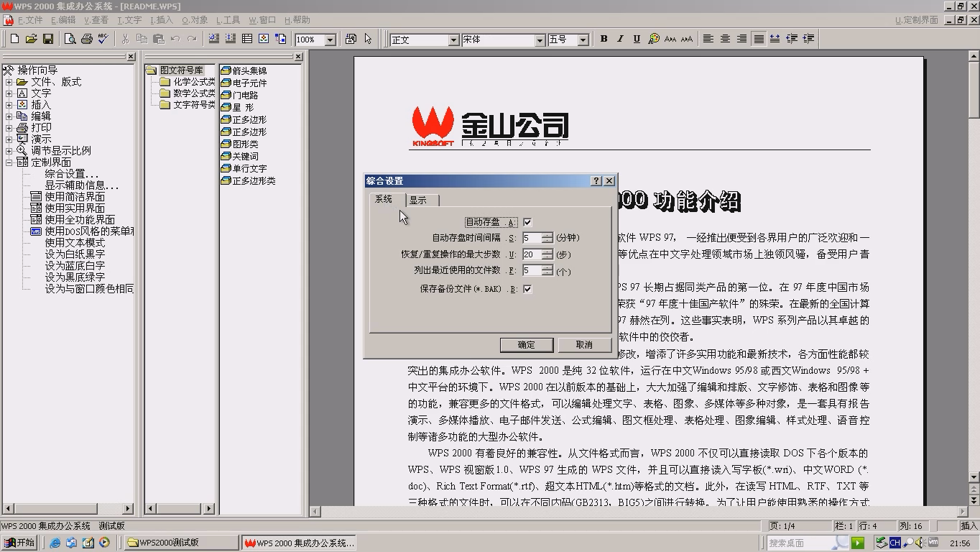Click the 自动存盘时间间隔 input field
Viewport: 980px width, 552px height.
[x=532, y=238]
